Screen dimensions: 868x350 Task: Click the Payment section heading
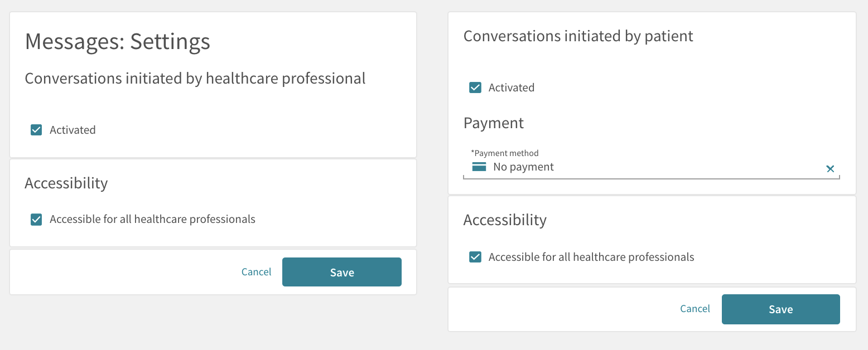(494, 123)
